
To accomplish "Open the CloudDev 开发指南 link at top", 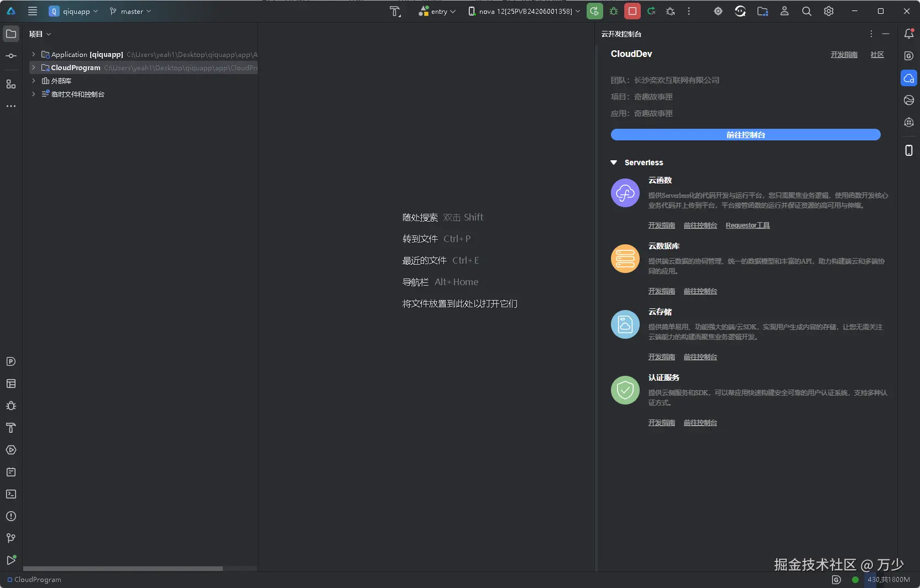I will pos(844,55).
